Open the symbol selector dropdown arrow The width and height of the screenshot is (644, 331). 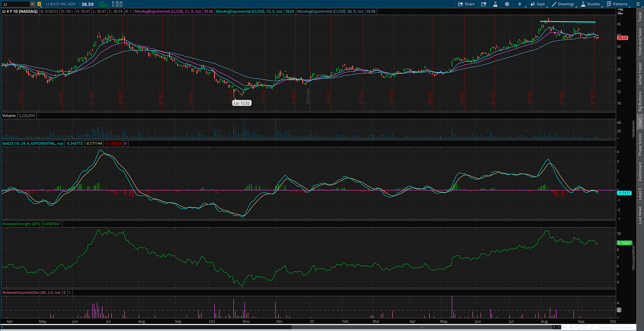[x=32, y=4]
